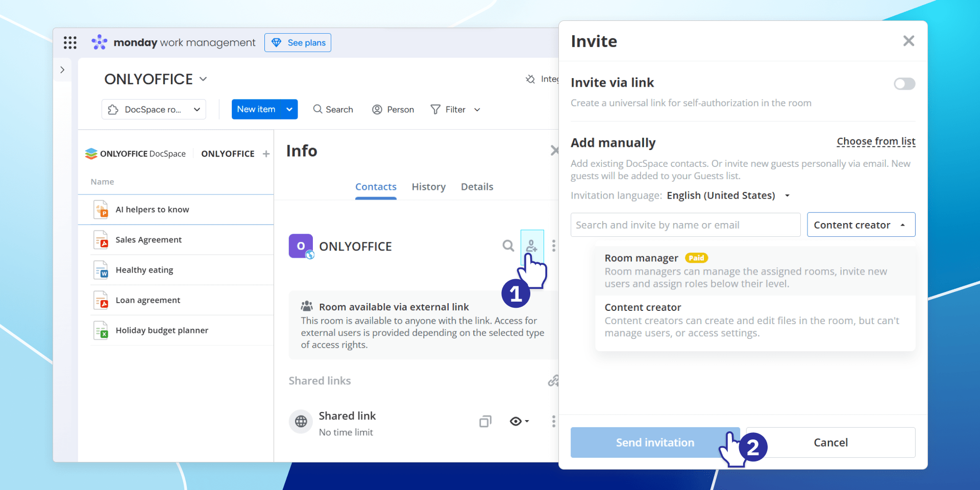Viewport: 980px width, 490px height.
Task: Click the room available people group icon
Action: tap(307, 306)
